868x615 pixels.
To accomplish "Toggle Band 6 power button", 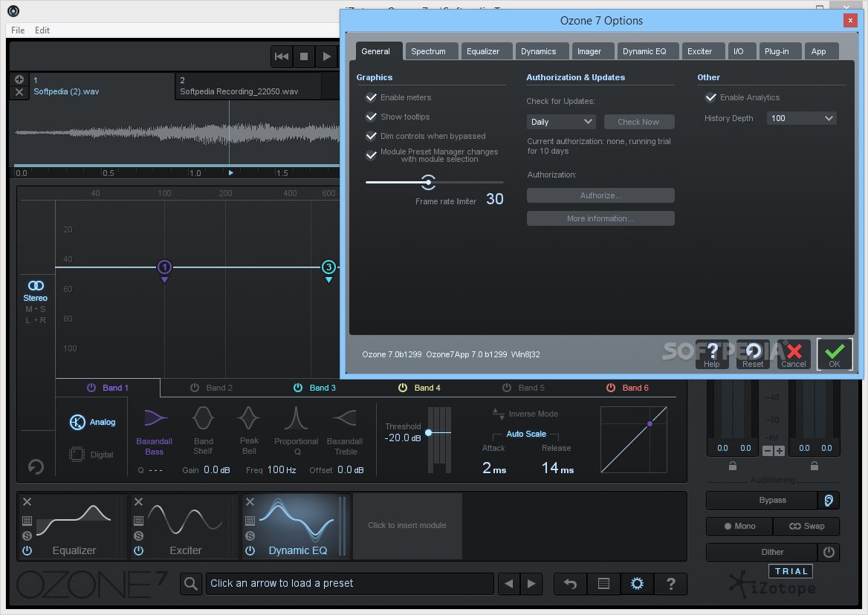I will [611, 388].
